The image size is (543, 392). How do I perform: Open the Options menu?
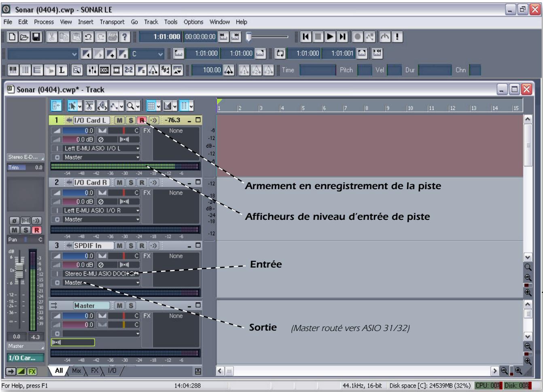193,22
